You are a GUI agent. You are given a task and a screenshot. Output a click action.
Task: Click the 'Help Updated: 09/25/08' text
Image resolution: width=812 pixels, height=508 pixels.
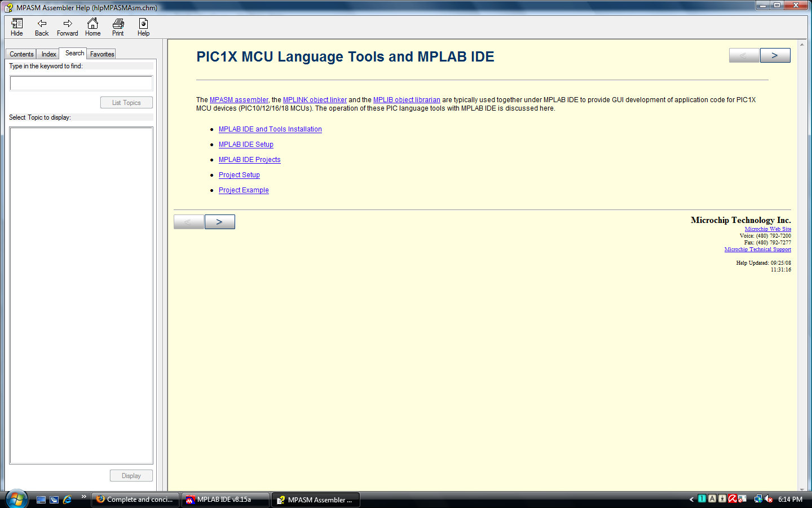coord(763,263)
